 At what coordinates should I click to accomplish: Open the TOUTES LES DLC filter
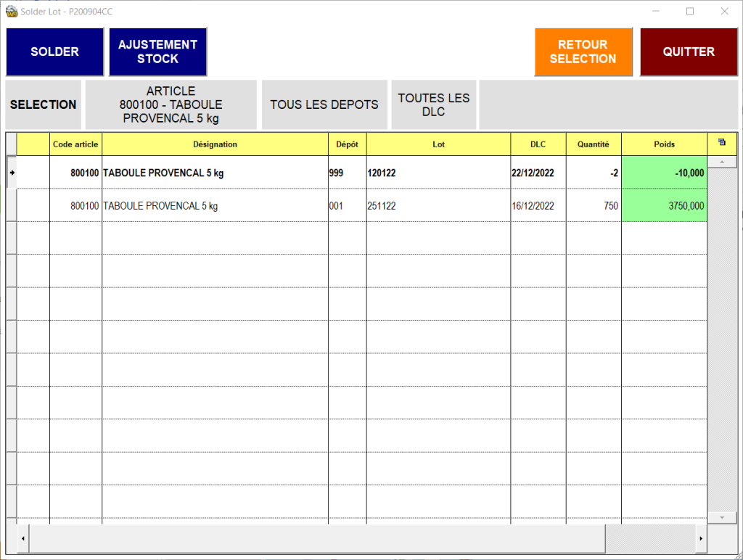(433, 104)
